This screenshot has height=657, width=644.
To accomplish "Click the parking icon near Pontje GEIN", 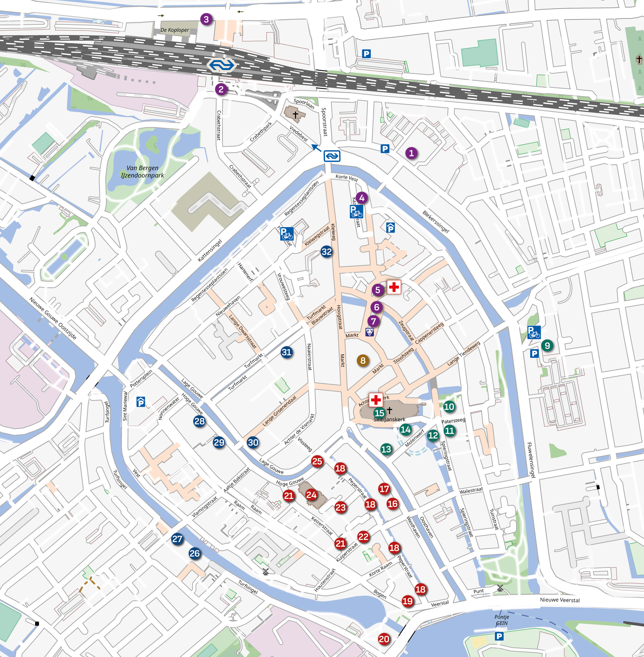I will (499, 636).
